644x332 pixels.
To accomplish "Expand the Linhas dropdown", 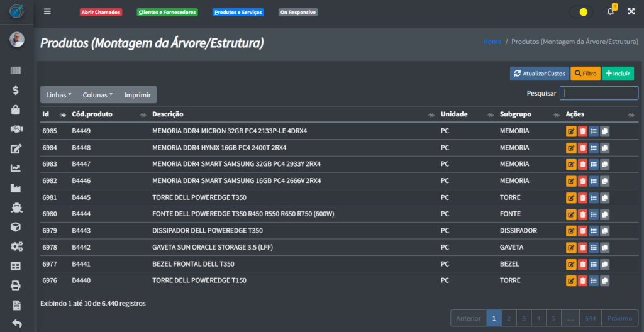I will click(59, 95).
